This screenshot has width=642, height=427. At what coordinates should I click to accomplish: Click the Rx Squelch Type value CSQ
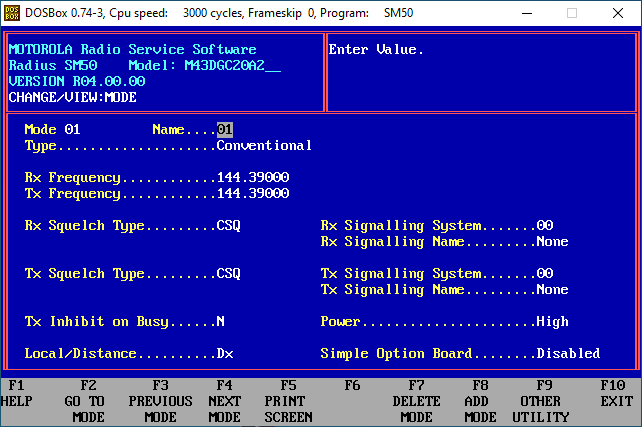pyautogui.click(x=228, y=226)
